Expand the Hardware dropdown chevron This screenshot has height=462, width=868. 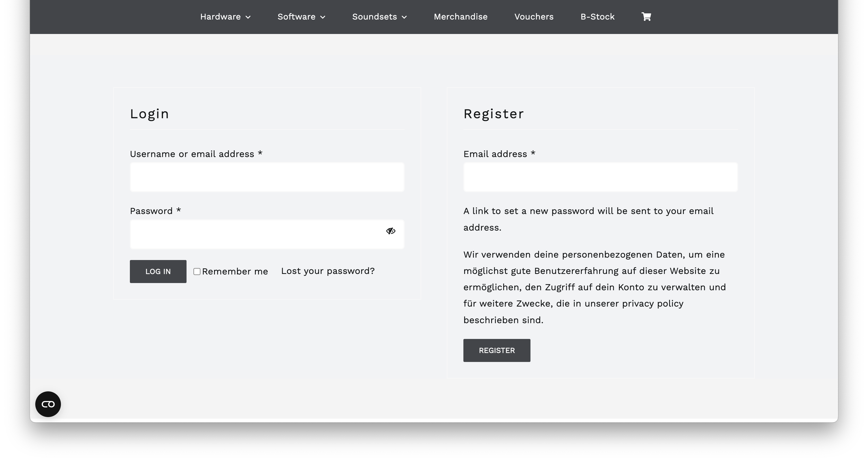coord(248,17)
